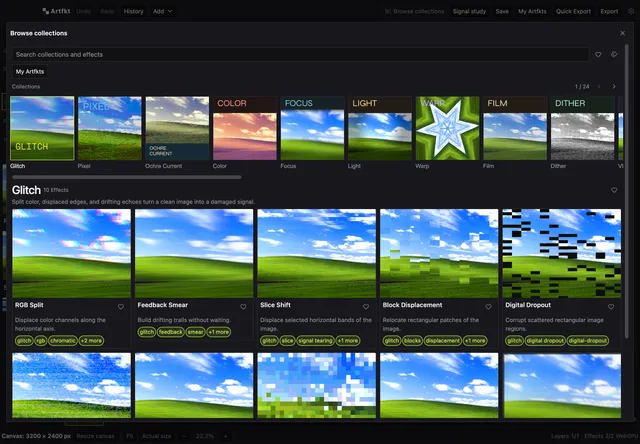Click the 'signal tearing' tag
640x444 pixels.
pos(315,341)
